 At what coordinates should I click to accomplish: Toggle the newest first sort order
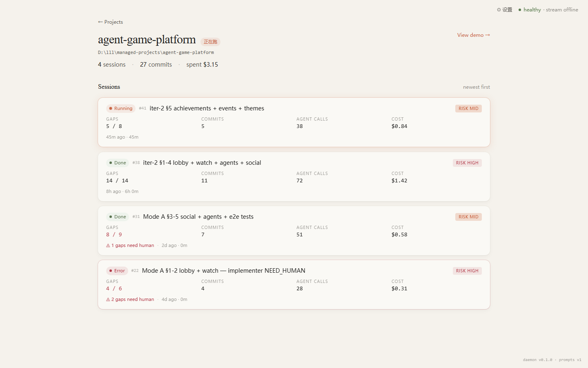[x=476, y=87]
